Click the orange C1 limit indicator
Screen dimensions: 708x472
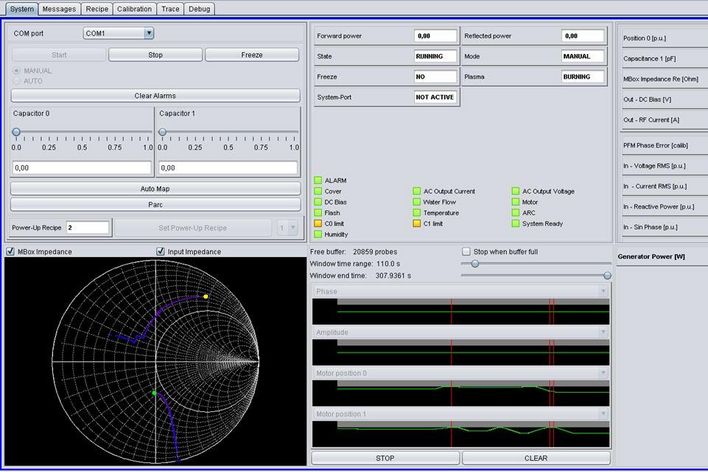(416, 223)
